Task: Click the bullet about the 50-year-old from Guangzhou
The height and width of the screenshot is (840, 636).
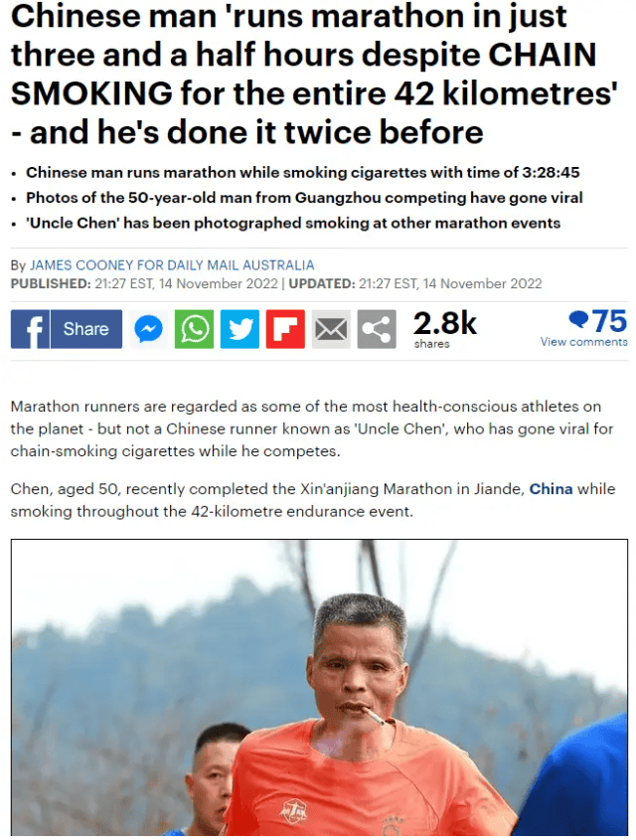Action: 304,198
